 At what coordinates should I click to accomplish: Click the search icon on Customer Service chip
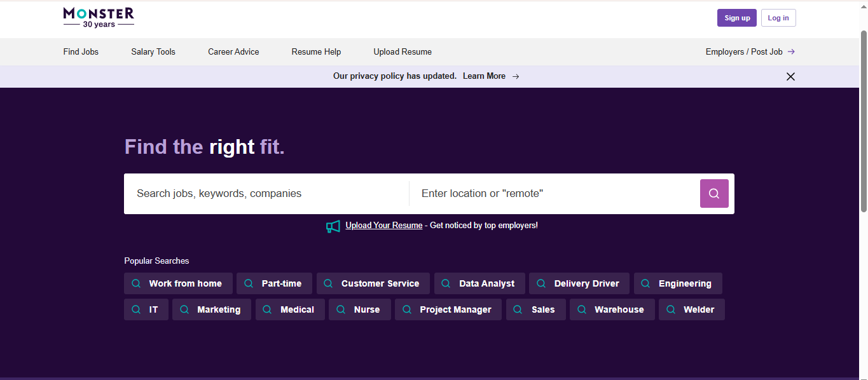(x=329, y=283)
